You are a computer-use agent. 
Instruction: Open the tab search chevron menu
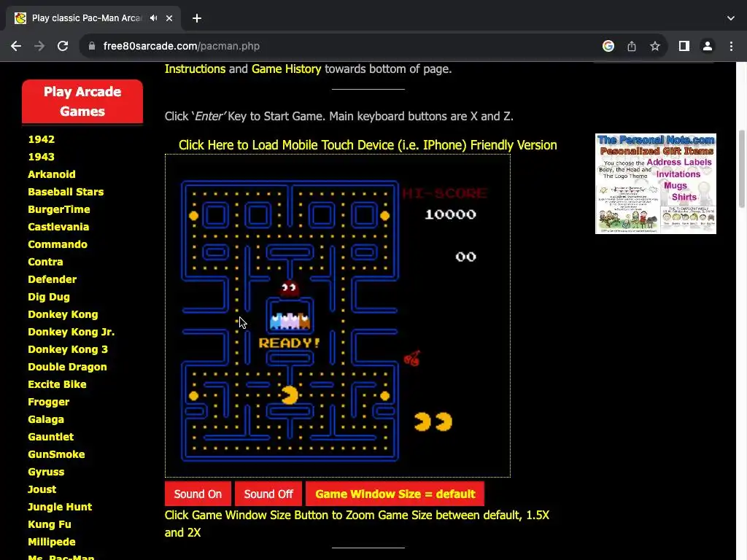click(x=731, y=18)
